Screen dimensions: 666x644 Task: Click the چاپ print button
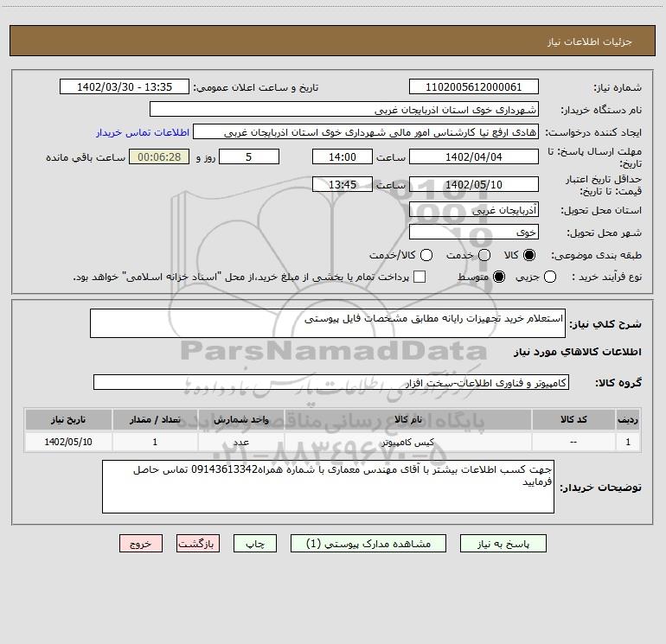tap(255, 544)
